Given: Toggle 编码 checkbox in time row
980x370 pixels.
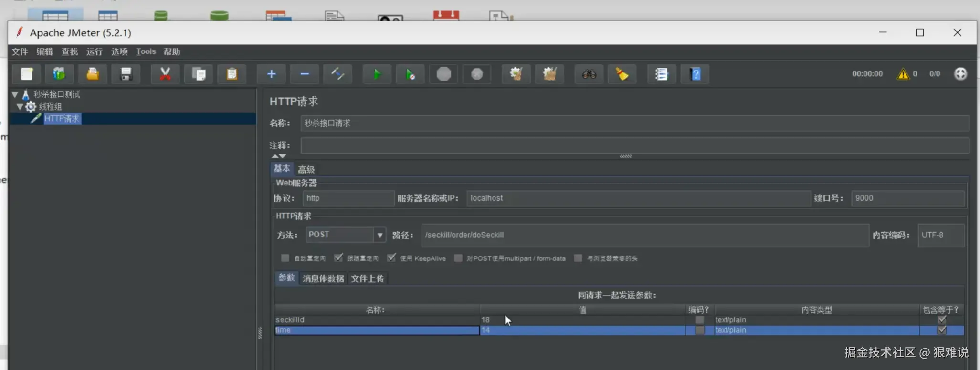Looking at the screenshot, I should pyautogui.click(x=700, y=330).
